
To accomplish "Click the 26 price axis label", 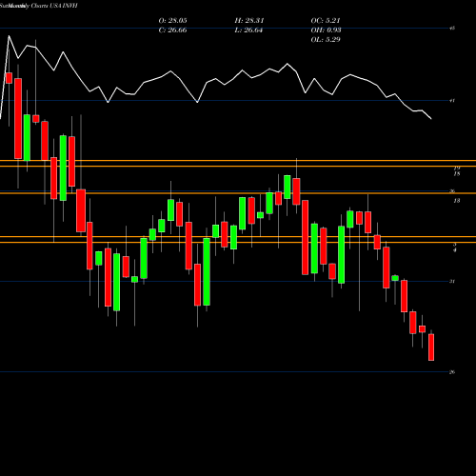I will coord(452,372).
